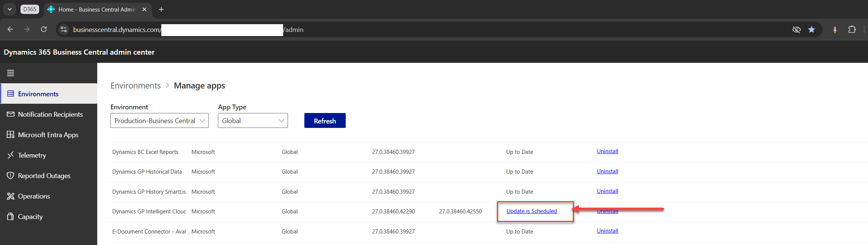
Task: Select the Dynamics BC Excel Reports row name
Action: tap(145, 152)
